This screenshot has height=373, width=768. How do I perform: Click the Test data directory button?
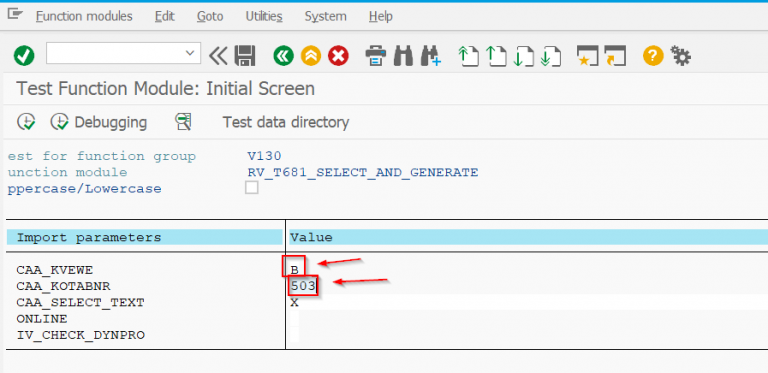coord(286,122)
